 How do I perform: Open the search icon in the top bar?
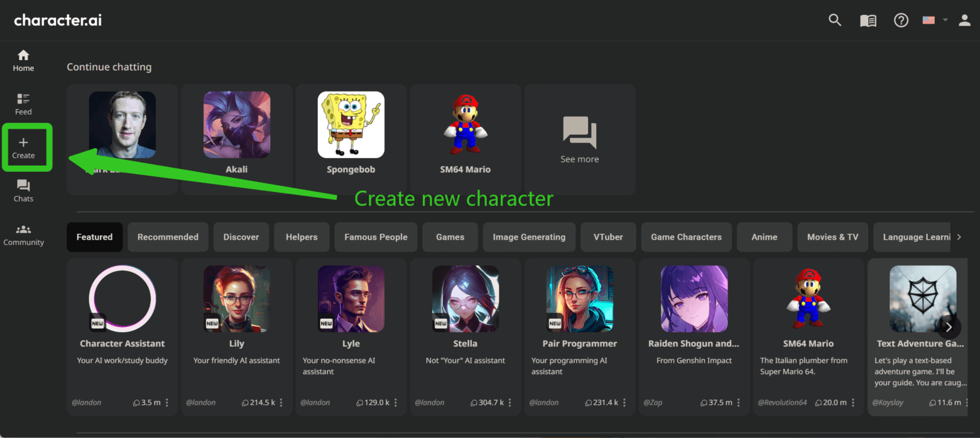point(835,19)
